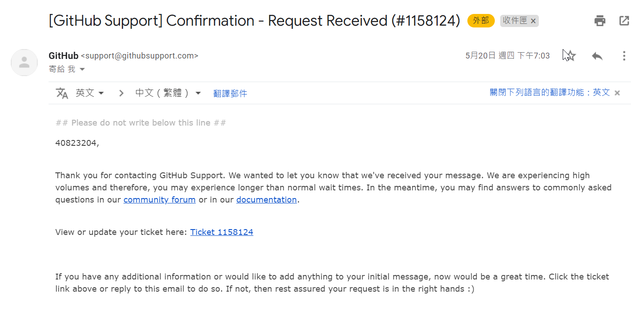Viewport: 644px width, 311px height.
Task: Click the sender name GitHub
Action: [63, 56]
